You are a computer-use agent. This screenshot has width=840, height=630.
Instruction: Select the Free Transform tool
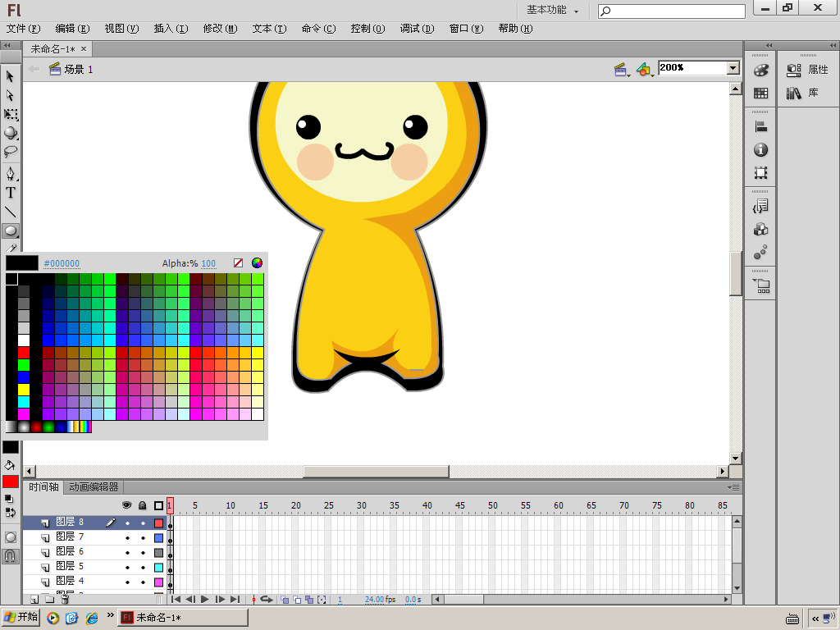pos(10,114)
